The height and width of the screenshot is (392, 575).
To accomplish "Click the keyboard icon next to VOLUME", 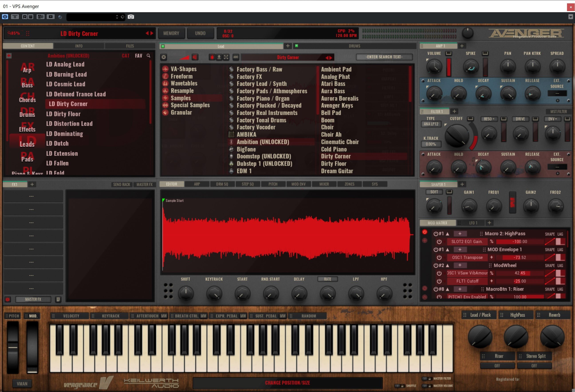I will [x=448, y=53].
